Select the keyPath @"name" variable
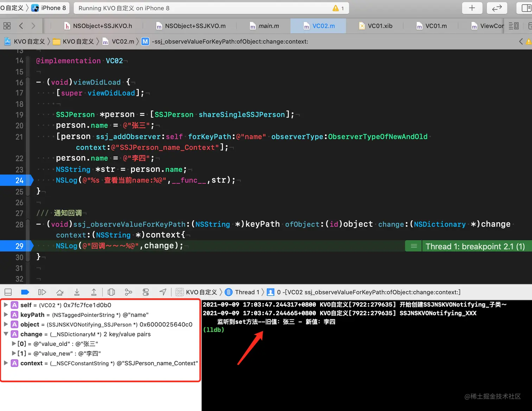This screenshot has width=532, height=411. [x=84, y=315]
